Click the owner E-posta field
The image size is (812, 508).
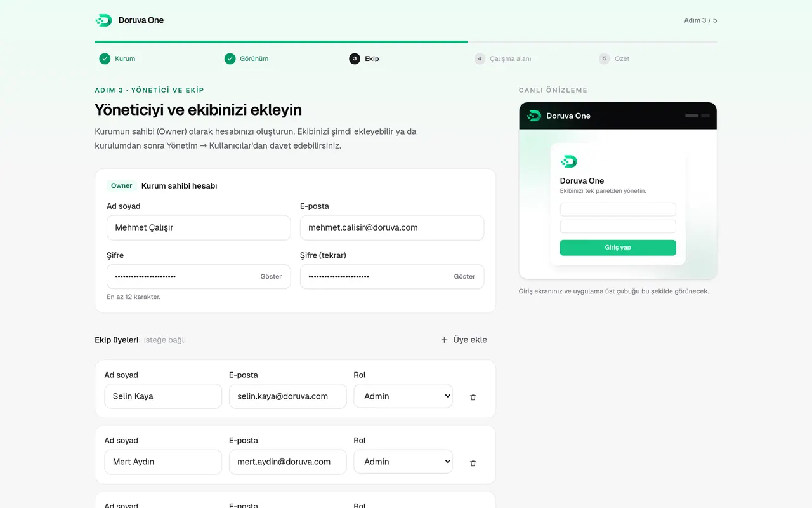[392, 227]
